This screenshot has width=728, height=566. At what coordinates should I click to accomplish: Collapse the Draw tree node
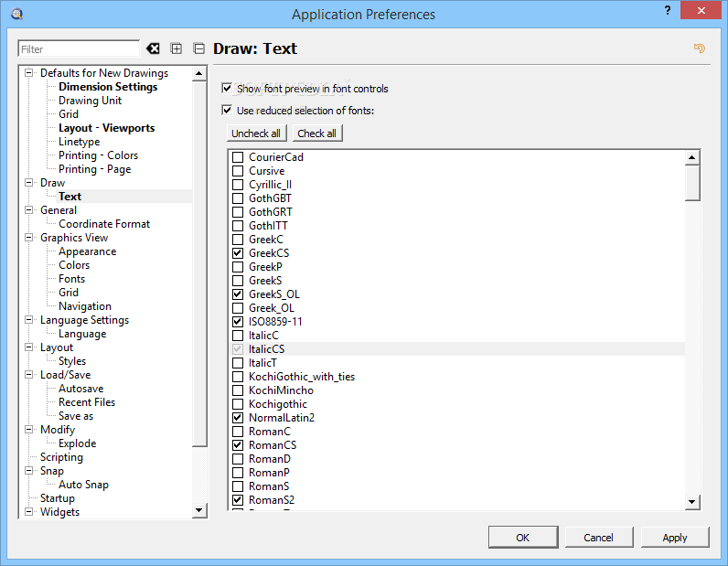pos(28,183)
